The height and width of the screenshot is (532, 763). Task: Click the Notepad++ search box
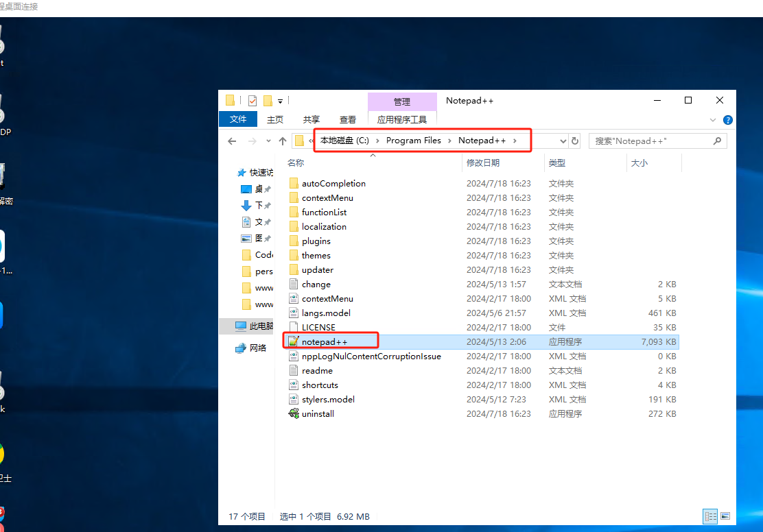pyautogui.click(x=650, y=141)
